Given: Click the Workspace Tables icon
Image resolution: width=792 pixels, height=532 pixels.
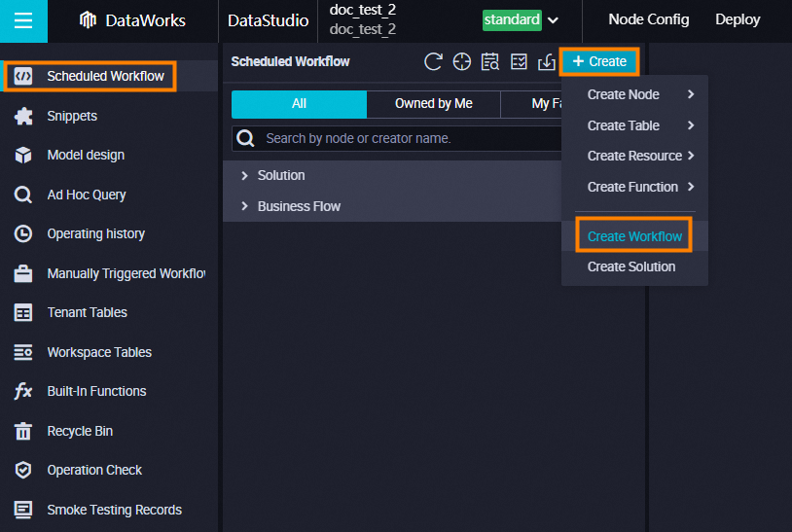Looking at the screenshot, I should pyautogui.click(x=23, y=352).
